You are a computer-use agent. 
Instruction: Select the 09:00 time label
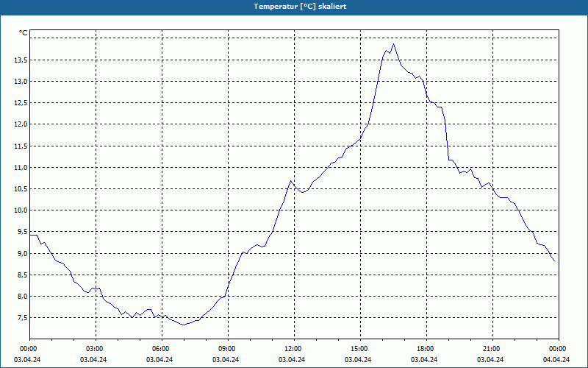pyautogui.click(x=228, y=349)
